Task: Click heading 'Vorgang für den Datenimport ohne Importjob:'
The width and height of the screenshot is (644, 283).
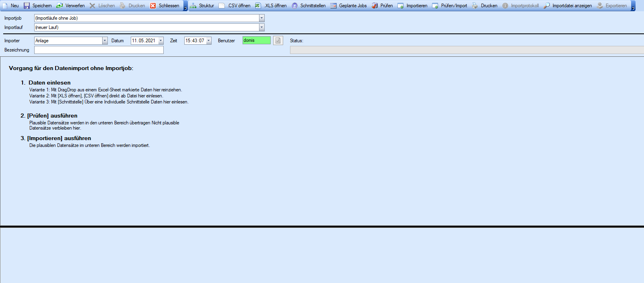Action: pos(71,68)
